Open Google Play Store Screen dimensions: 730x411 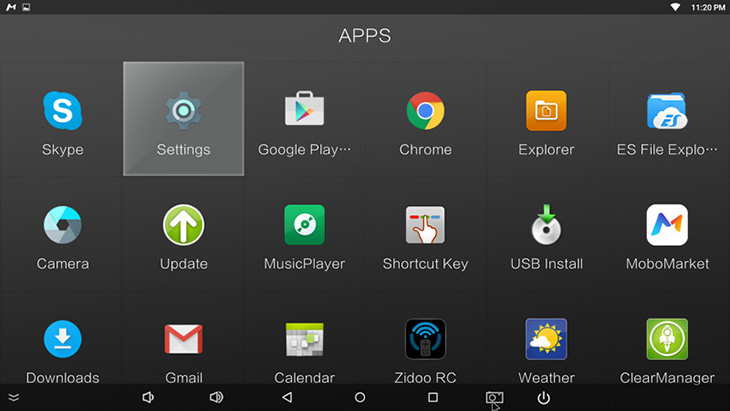(304, 119)
